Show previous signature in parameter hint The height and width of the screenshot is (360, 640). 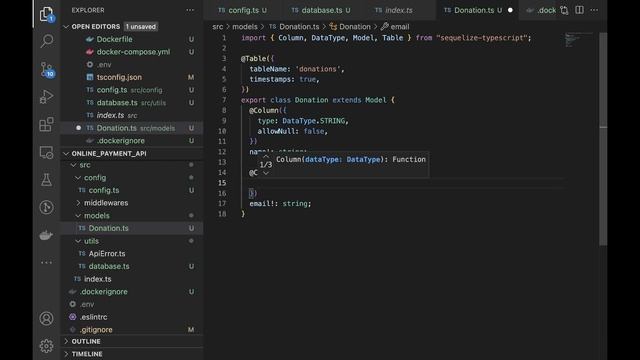pyautogui.click(x=266, y=156)
